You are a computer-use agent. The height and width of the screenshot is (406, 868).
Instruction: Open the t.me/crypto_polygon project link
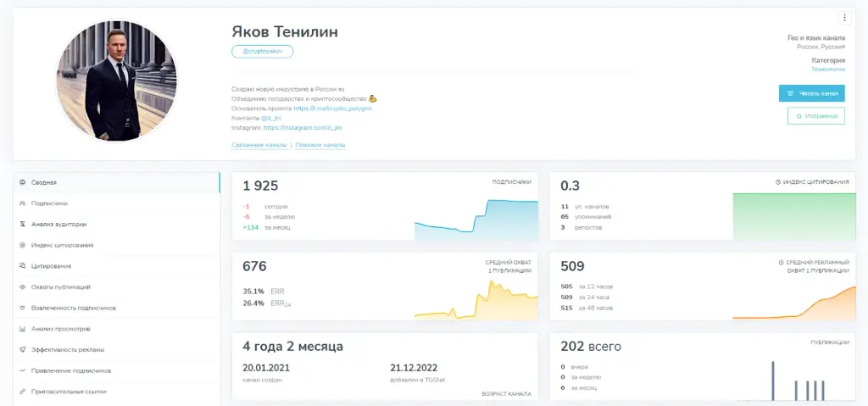332,108
